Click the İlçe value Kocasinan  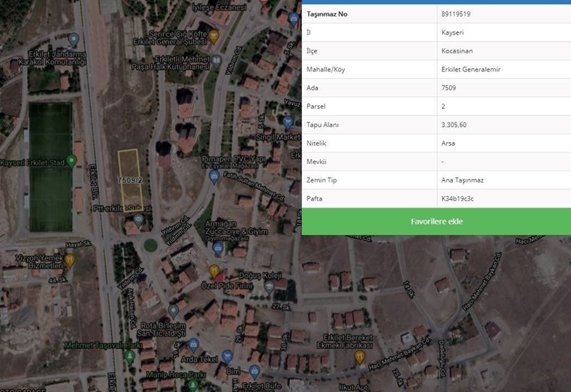point(457,51)
